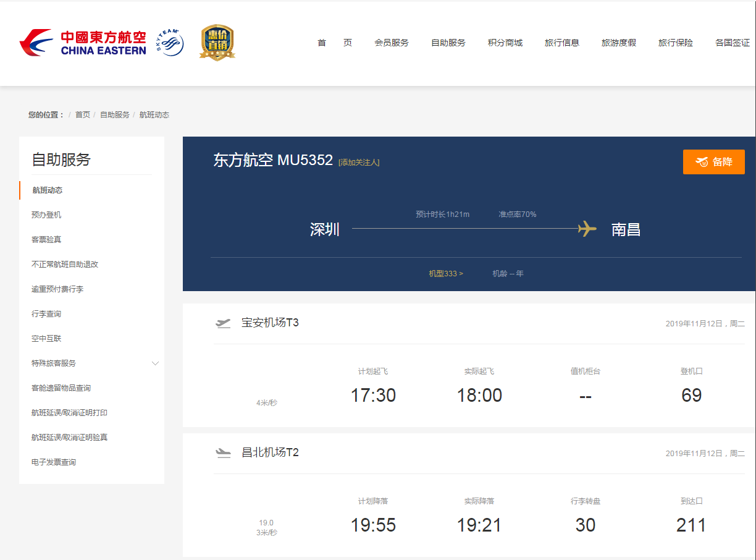756x560 pixels.
Task: Click 首页 breadcrumb link
Action: click(x=83, y=115)
